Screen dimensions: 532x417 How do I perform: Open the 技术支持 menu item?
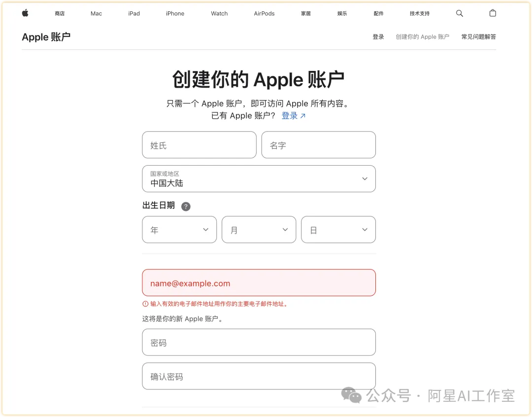click(420, 14)
